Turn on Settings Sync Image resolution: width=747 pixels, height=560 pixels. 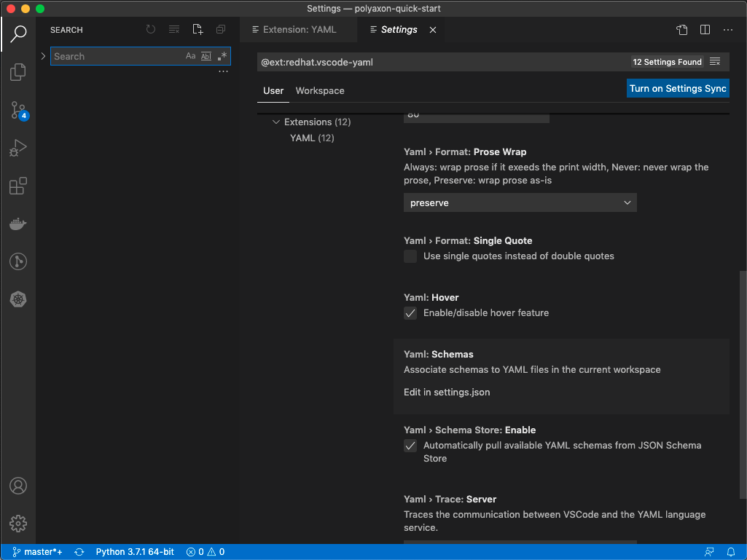[678, 88]
